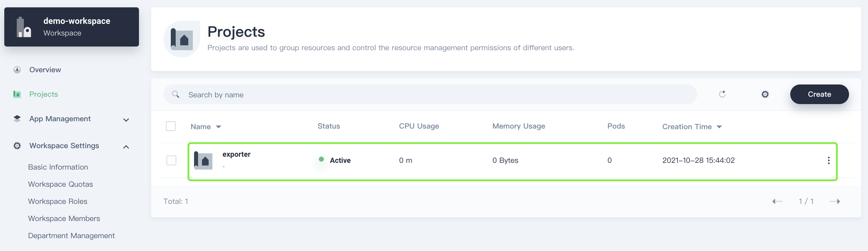Open table settings gear icon

765,94
